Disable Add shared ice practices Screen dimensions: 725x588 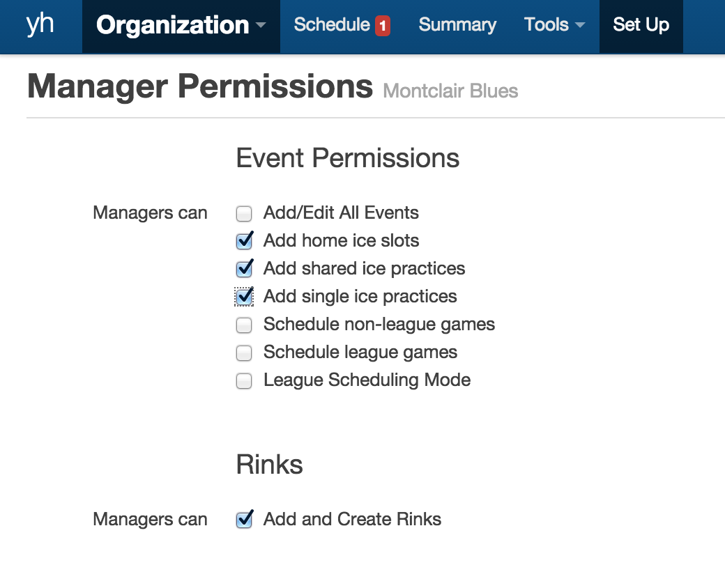pyautogui.click(x=244, y=269)
